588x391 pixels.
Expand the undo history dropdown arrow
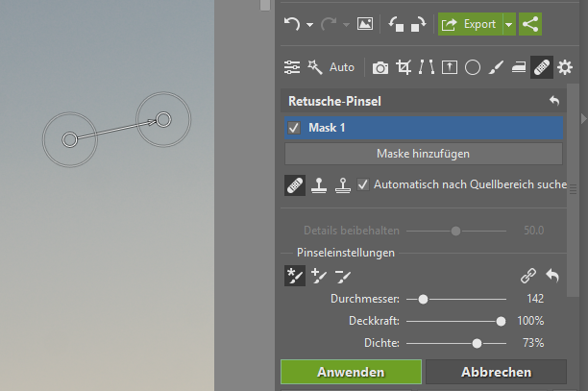pos(309,25)
